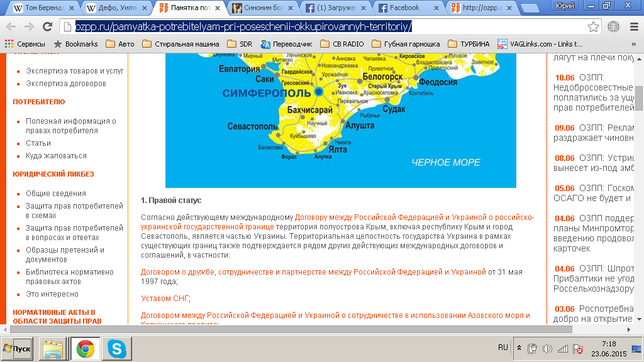Switch to the http://ozpp tab

point(481,8)
